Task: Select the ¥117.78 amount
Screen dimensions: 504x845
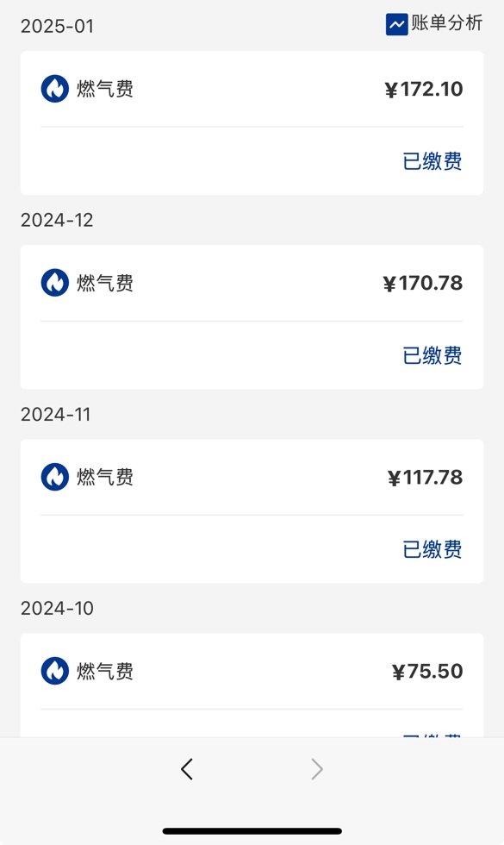Action: click(425, 477)
